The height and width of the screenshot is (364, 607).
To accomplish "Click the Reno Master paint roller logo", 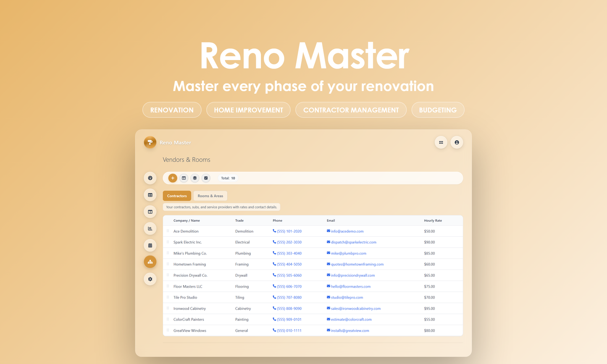I will [x=150, y=142].
